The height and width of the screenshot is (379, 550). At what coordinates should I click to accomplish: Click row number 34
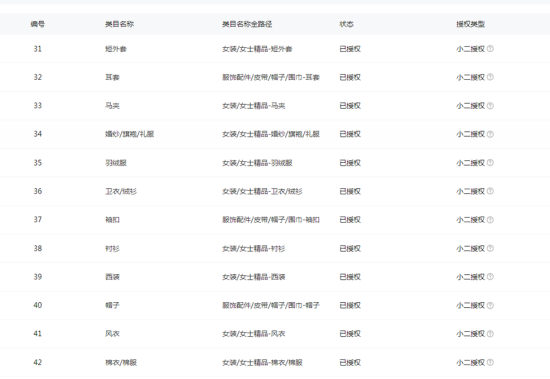coord(38,134)
